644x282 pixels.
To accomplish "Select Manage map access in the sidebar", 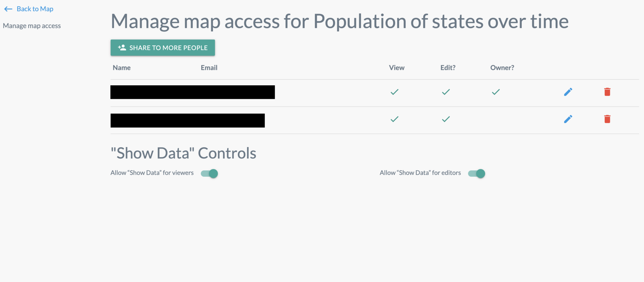I will [32, 25].
